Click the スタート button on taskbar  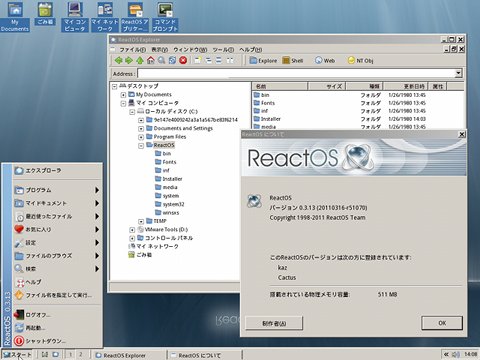click(x=17, y=355)
